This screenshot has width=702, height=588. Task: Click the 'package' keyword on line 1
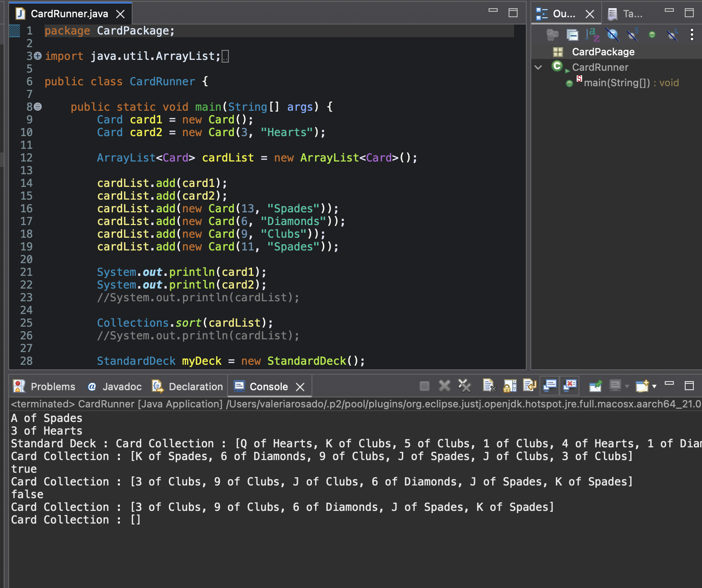tap(67, 31)
